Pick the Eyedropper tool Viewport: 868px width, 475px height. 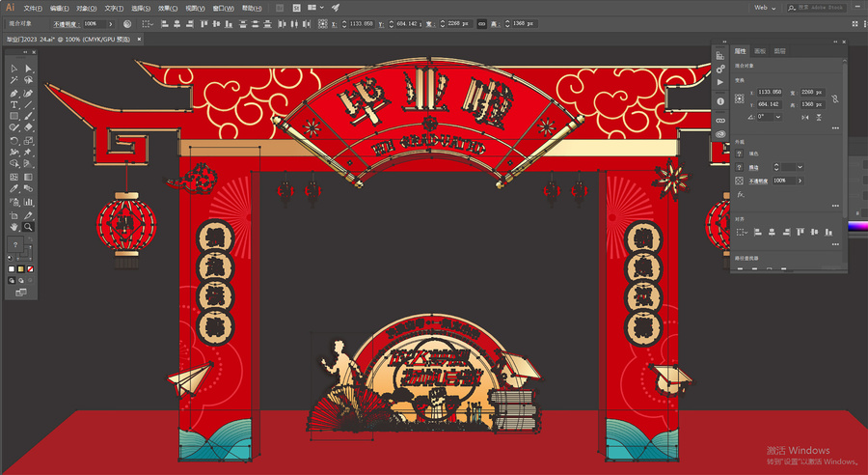(x=14, y=189)
